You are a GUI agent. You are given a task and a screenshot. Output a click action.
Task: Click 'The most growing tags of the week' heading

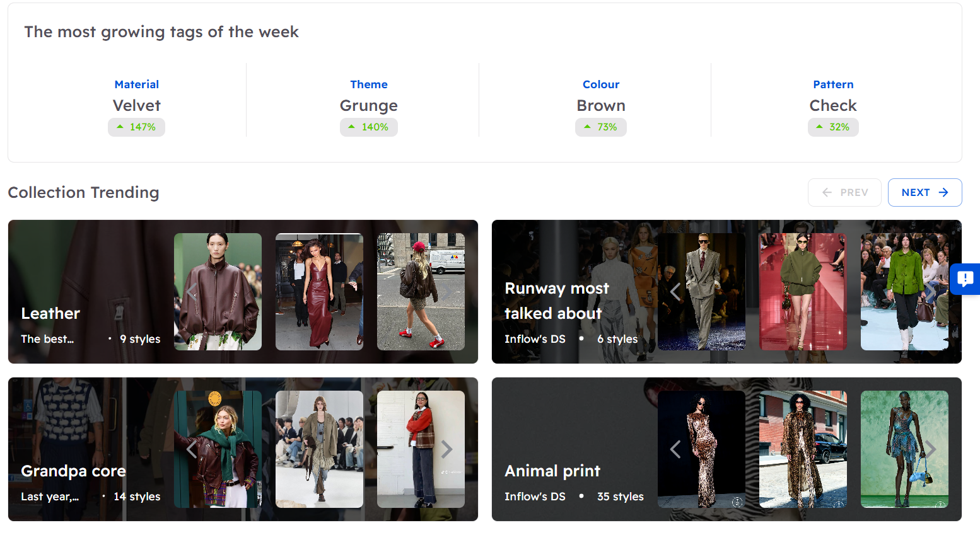pos(161,32)
